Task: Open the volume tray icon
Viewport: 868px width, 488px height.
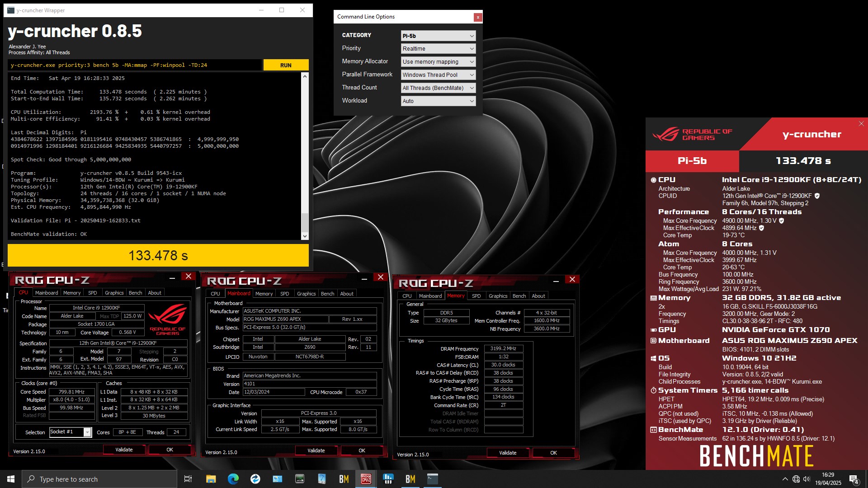Action: 807,479
